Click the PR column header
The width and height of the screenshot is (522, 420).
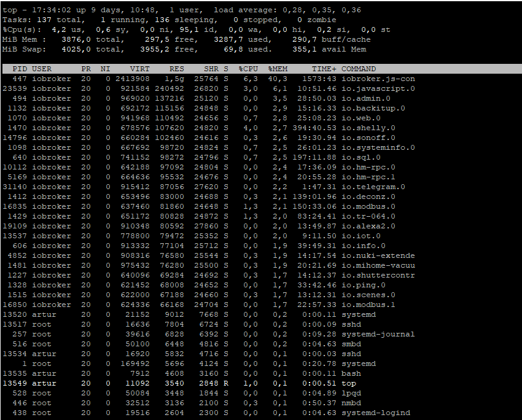click(86, 69)
